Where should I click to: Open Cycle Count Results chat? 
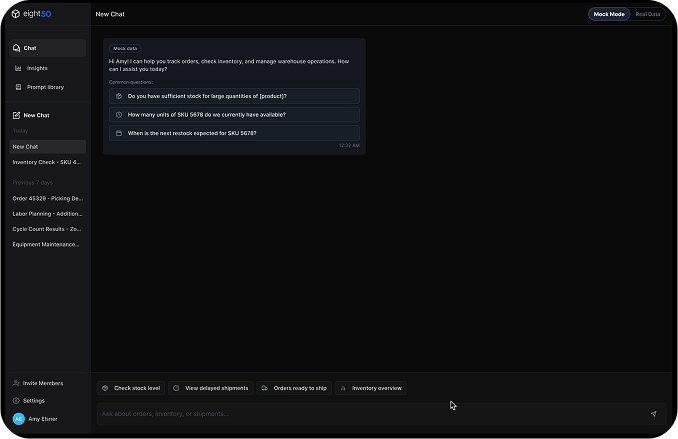(x=46, y=229)
